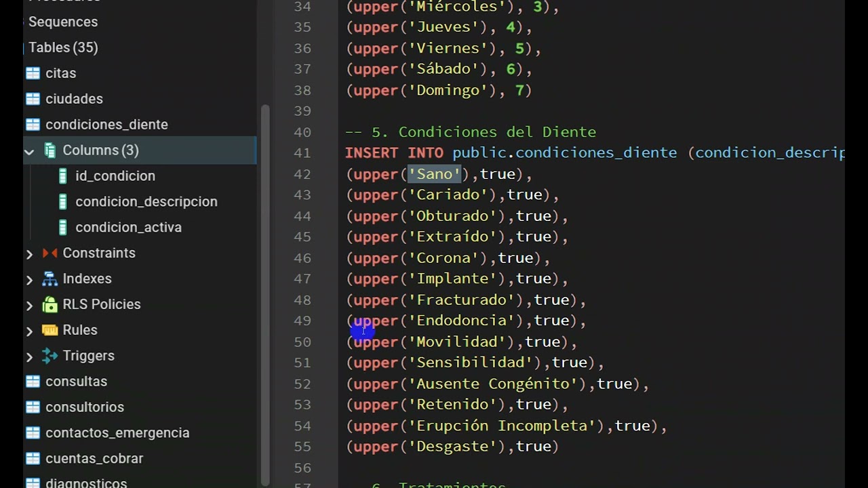The image size is (868, 488).
Task: Expand the Indexes node
Action: point(29,279)
